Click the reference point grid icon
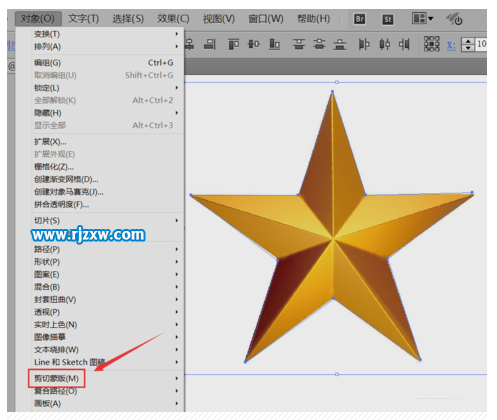 [x=432, y=44]
